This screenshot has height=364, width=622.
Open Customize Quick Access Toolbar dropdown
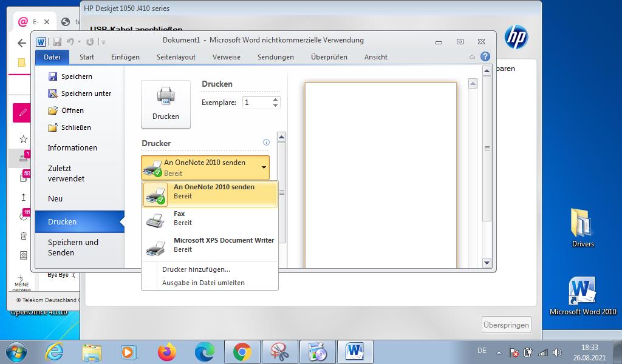(x=103, y=42)
